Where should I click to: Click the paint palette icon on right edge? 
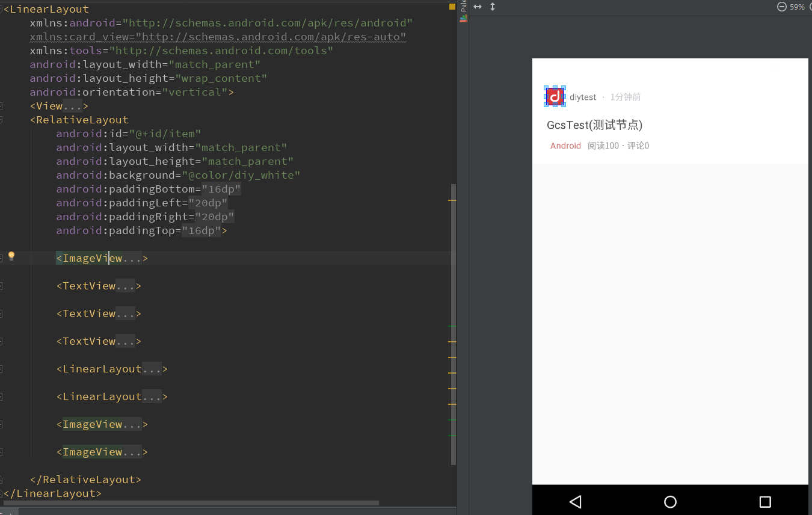click(x=463, y=19)
